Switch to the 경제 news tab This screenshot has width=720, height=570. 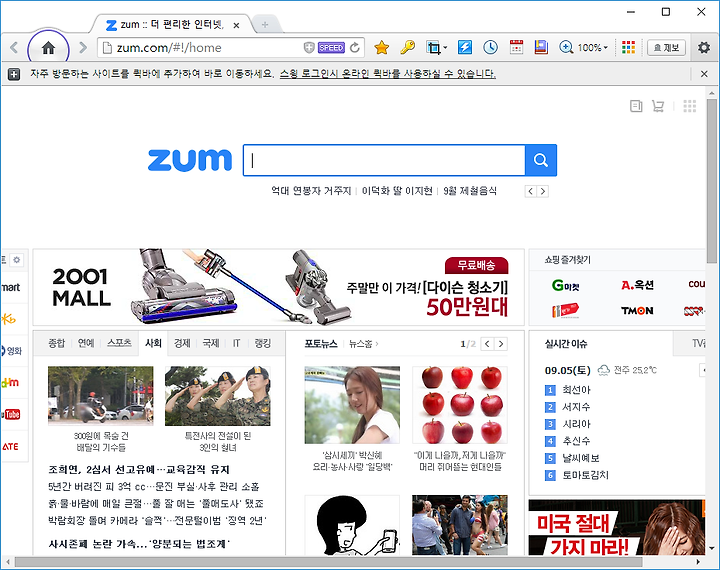182,343
